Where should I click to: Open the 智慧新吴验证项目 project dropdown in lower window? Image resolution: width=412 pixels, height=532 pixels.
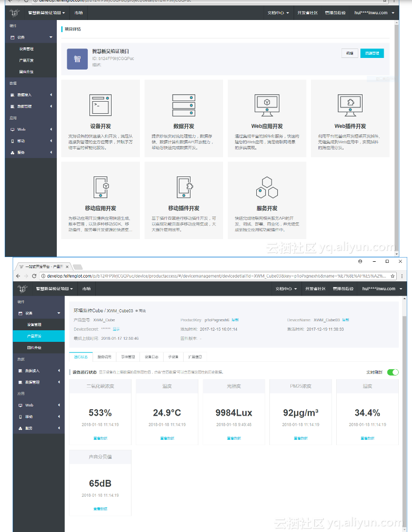[x=54, y=289]
